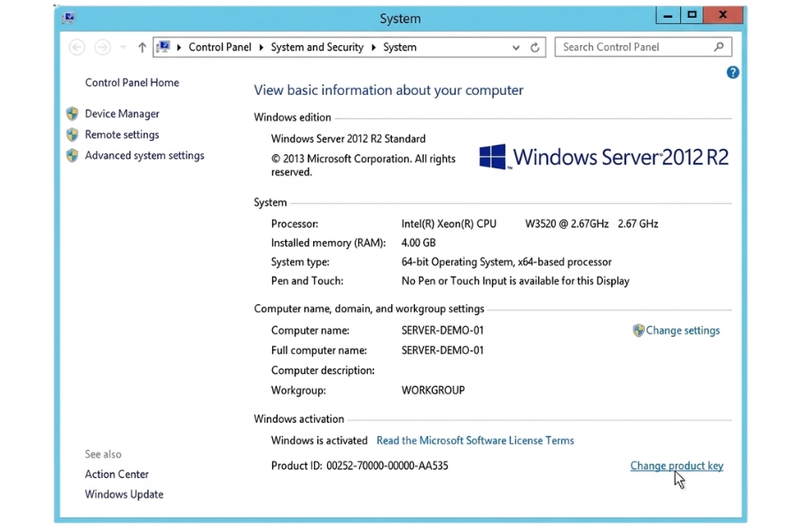
Task: Click the computer name SERVER-DEMO-01 value
Action: click(x=442, y=331)
